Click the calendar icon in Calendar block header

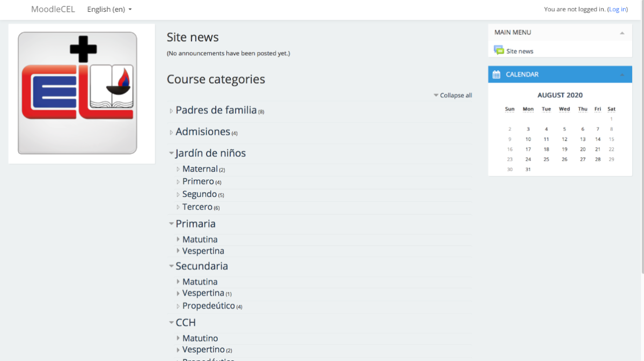(496, 75)
